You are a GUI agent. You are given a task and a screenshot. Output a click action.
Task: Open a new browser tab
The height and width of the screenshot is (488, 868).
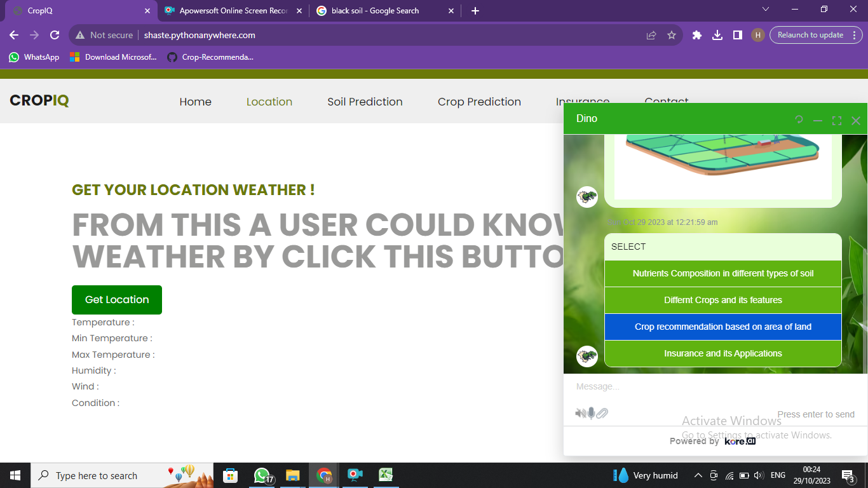pos(475,11)
